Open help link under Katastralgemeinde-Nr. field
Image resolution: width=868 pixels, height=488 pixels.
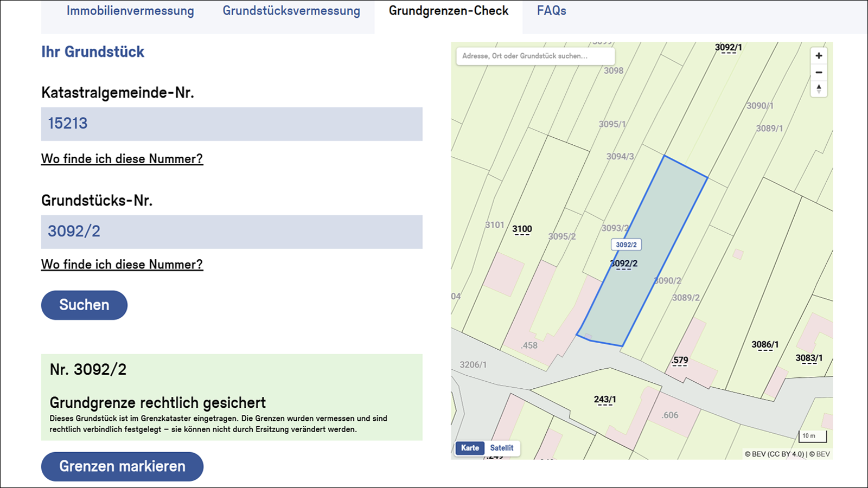coord(122,159)
